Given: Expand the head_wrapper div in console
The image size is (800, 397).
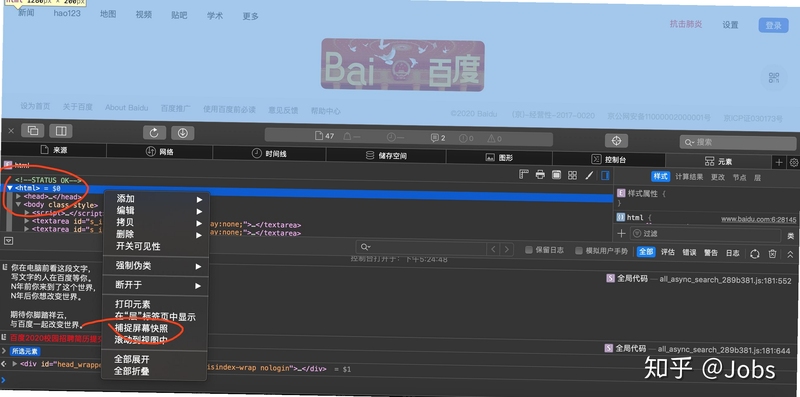Looking at the screenshot, I should point(15,363).
